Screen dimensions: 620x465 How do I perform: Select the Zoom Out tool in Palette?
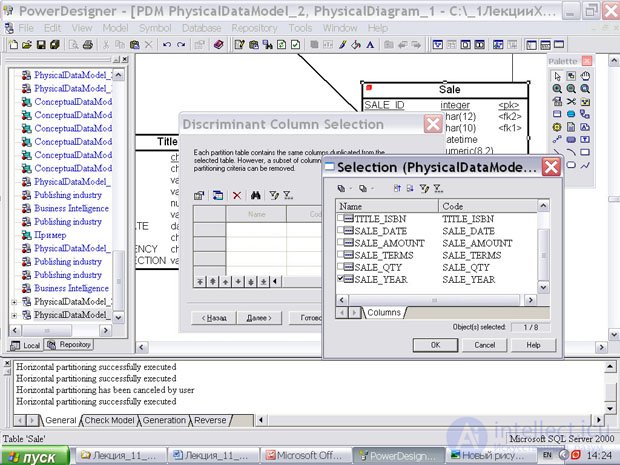pyautogui.click(x=571, y=89)
